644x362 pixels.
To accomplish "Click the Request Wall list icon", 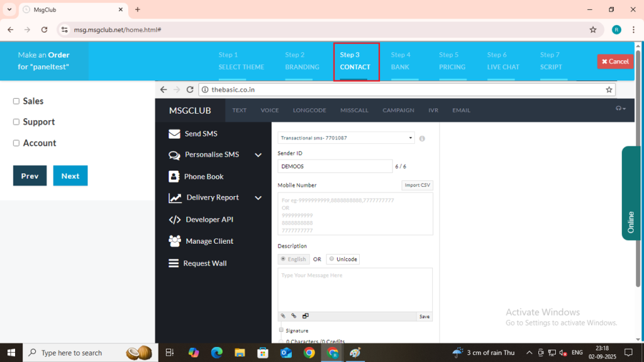I will [174, 263].
